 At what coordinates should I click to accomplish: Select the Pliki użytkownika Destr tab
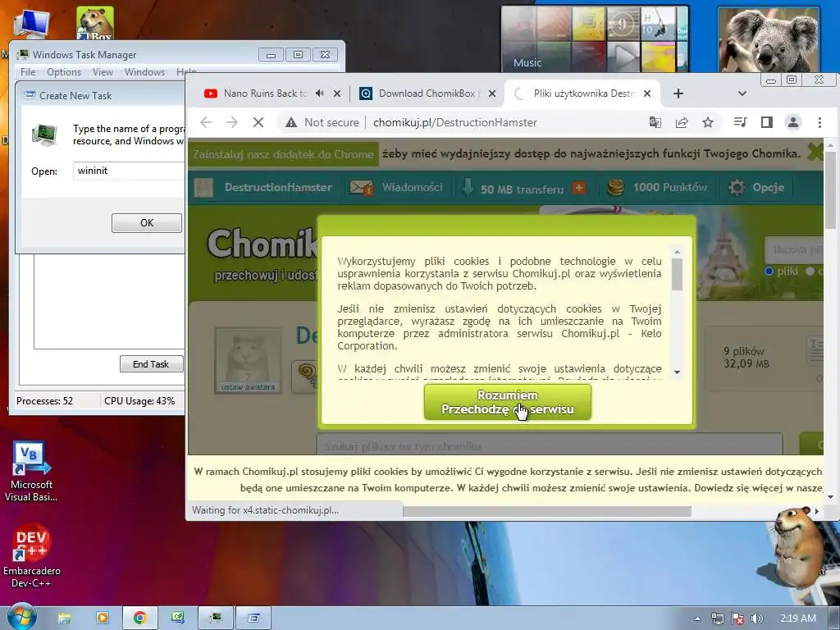[x=583, y=94]
